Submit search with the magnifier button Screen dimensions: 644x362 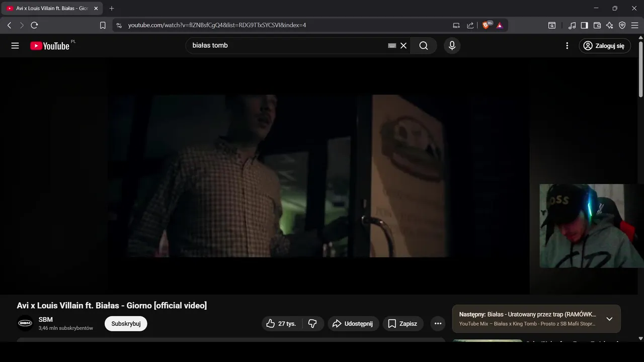click(x=424, y=46)
